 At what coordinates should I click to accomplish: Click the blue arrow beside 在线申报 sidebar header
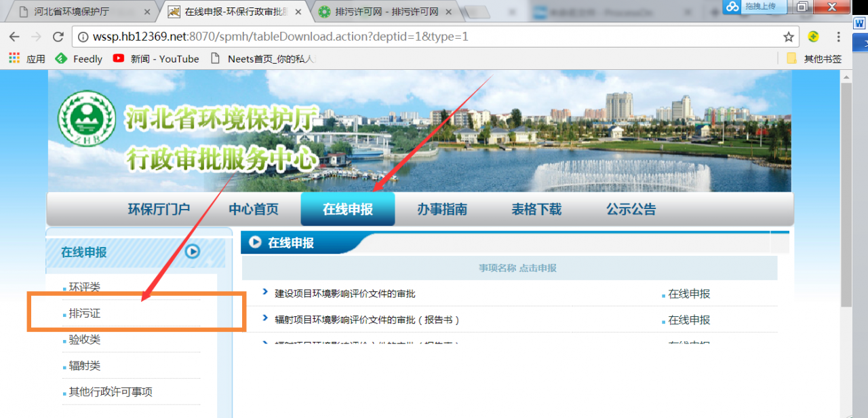click(x=193, y=251)
